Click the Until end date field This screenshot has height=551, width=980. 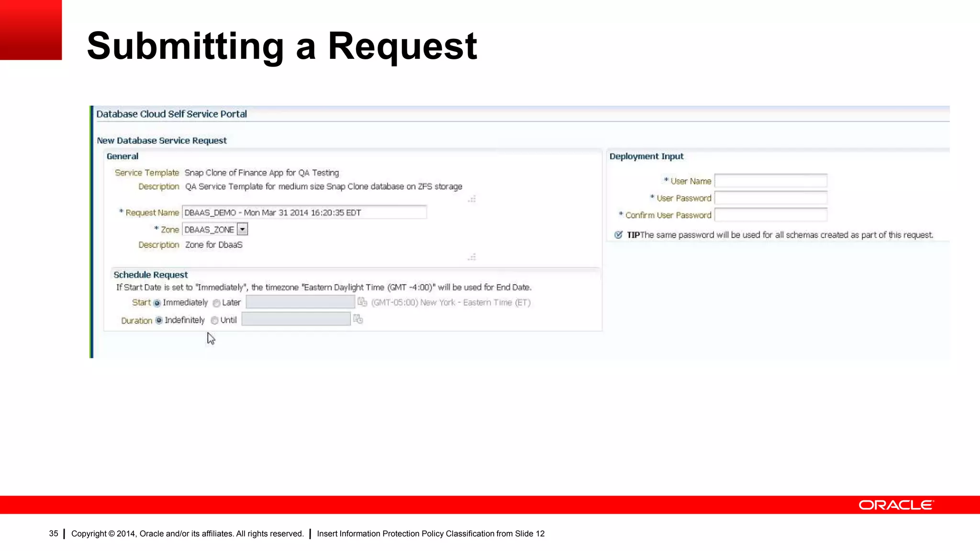point(296,319)
